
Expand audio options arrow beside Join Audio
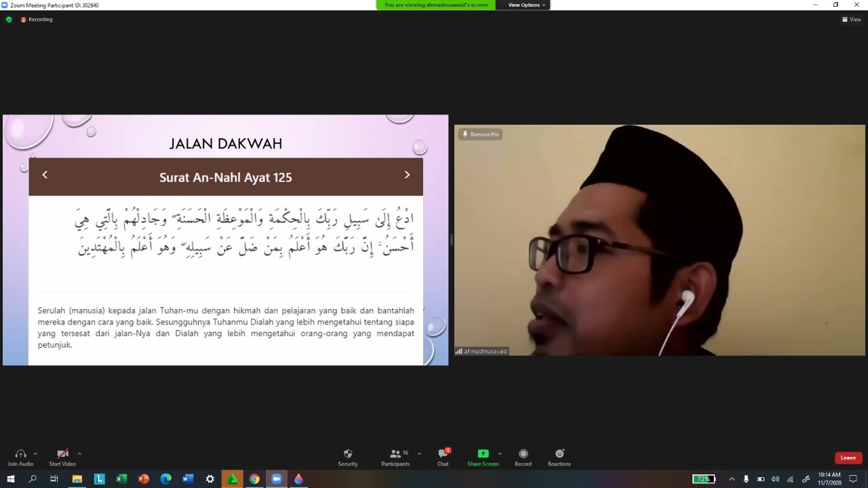[x=35, y=453]
